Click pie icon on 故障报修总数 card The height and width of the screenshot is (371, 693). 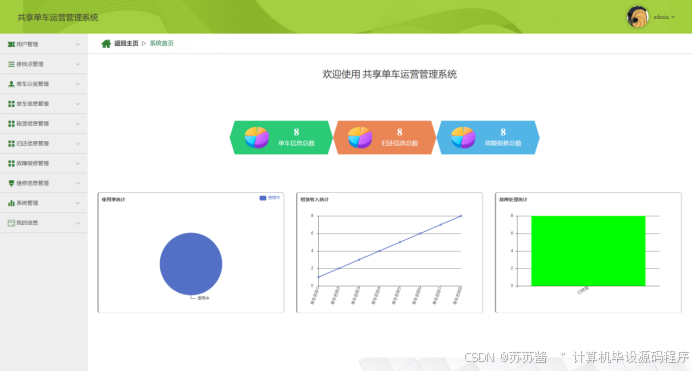pyautogui.click(x=463, y=138)
